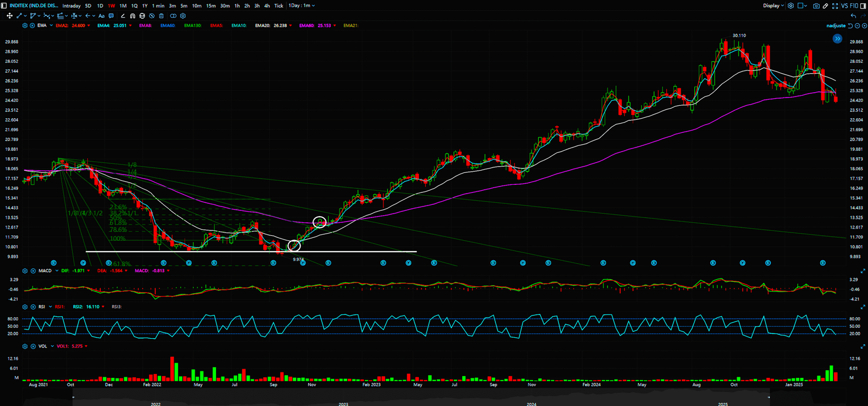Click the EMA20 red color arrow

pyautogui.click(x=291, y=25)
